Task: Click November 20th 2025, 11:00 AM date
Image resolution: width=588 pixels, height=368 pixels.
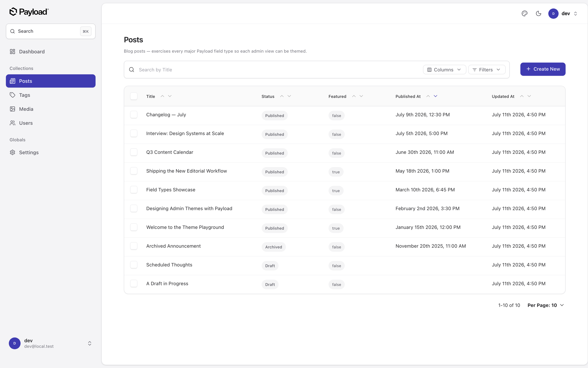Action: pos(431,246)
